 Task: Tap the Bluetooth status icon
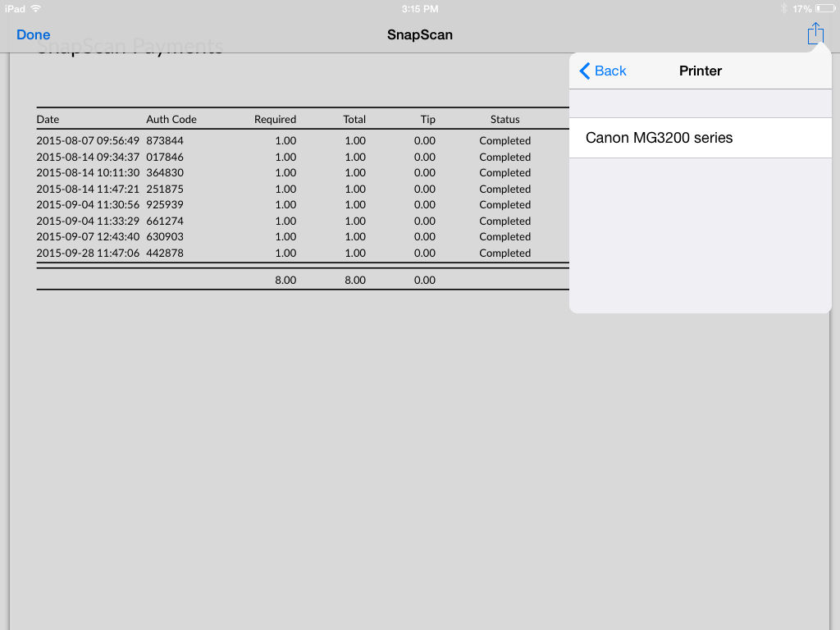(x=783, y=8)
